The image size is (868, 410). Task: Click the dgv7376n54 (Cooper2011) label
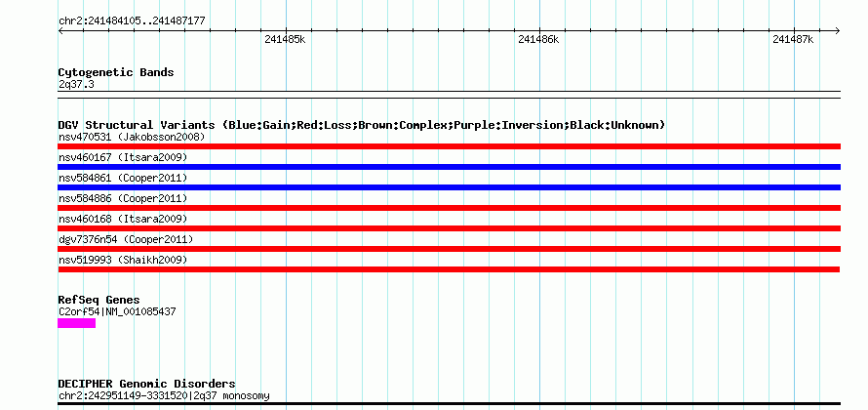pyautogui.click(x=126, y=239)
